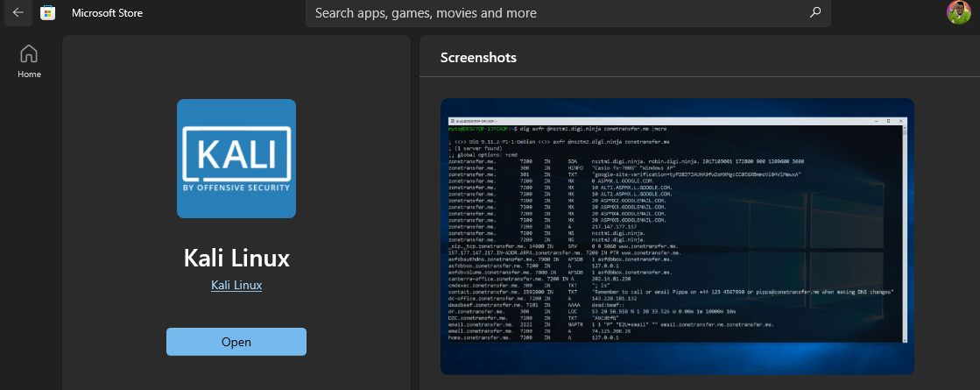
Task: Click the 'Home' label under the house icon
Action: (x=29, y=74)
